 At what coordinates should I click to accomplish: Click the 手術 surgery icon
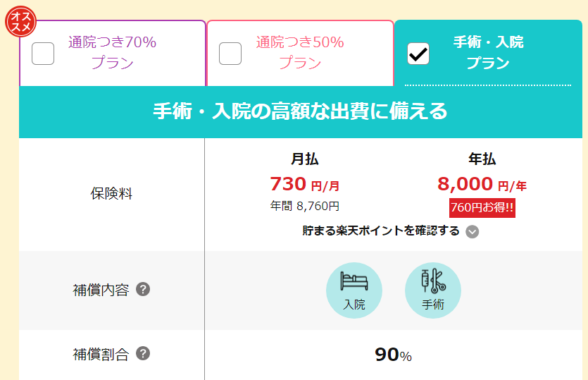[433, 290]
